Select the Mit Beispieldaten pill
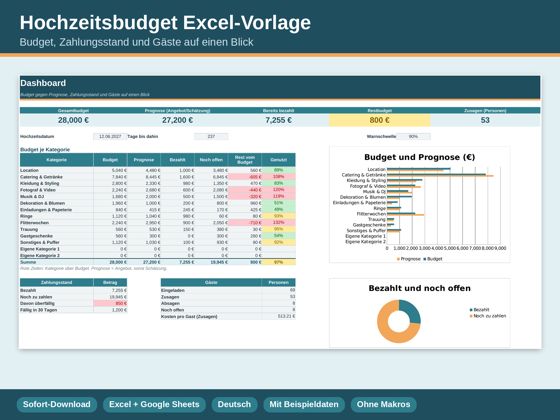 point(304,404)
